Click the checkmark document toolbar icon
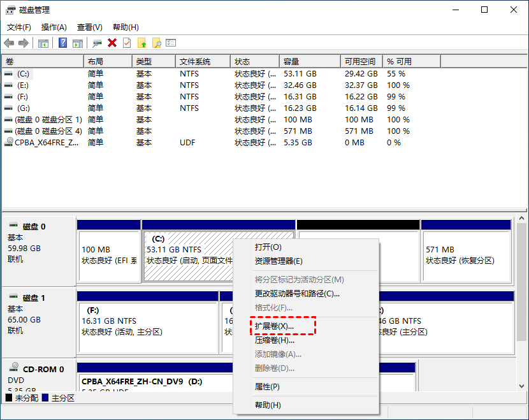The image size is (529, 420). pyautogui.click(x=126, y=43)
